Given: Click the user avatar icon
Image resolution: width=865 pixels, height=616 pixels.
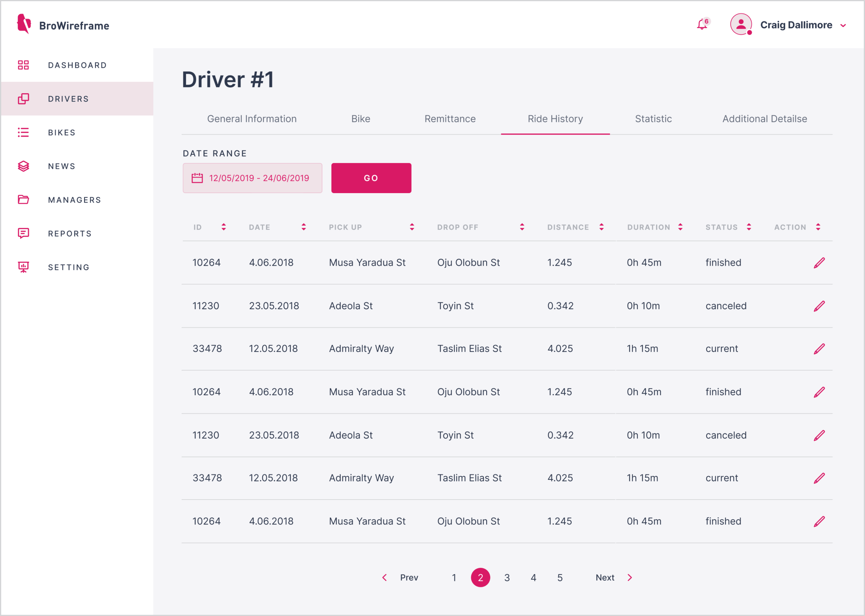Looking at the screenshot, I should point(741,24).
